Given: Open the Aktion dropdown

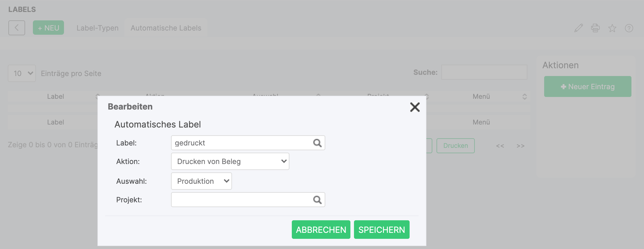Looking at the screenshot, I should pos(230,161).
